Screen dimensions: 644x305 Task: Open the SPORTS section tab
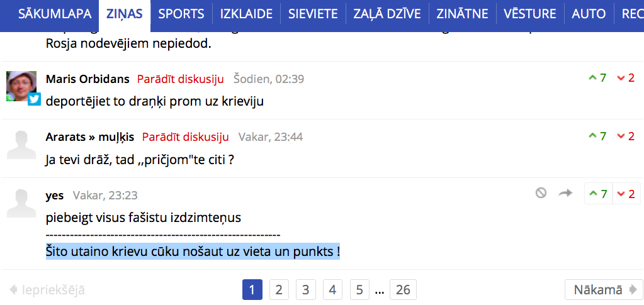tap(181, 14)
